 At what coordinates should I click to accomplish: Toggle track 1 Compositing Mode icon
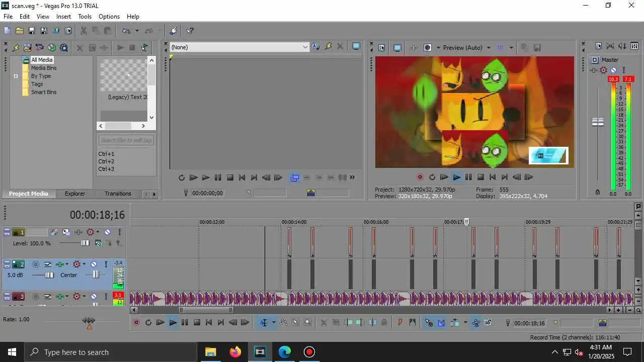[98, 243]
